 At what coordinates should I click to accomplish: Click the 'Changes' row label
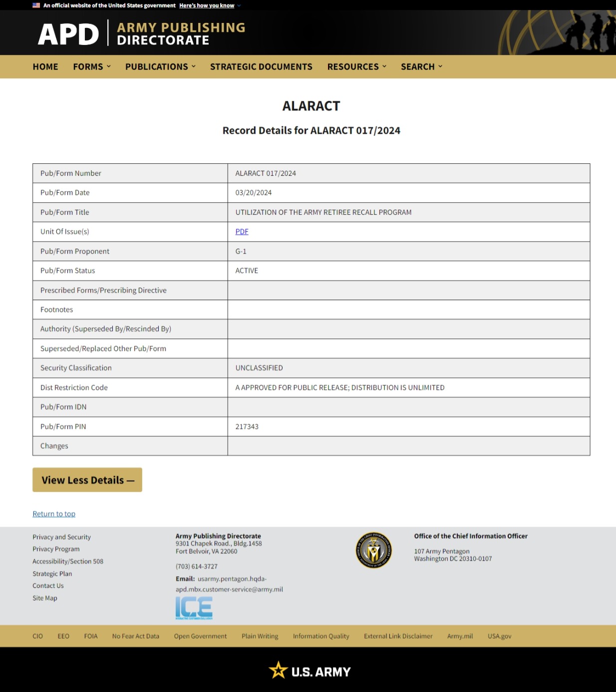(54, 446)
